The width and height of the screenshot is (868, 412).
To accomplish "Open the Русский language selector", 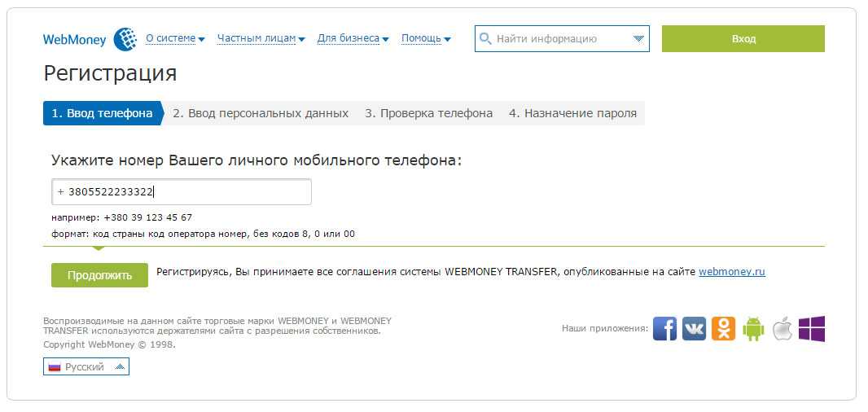I will (86, 366).
